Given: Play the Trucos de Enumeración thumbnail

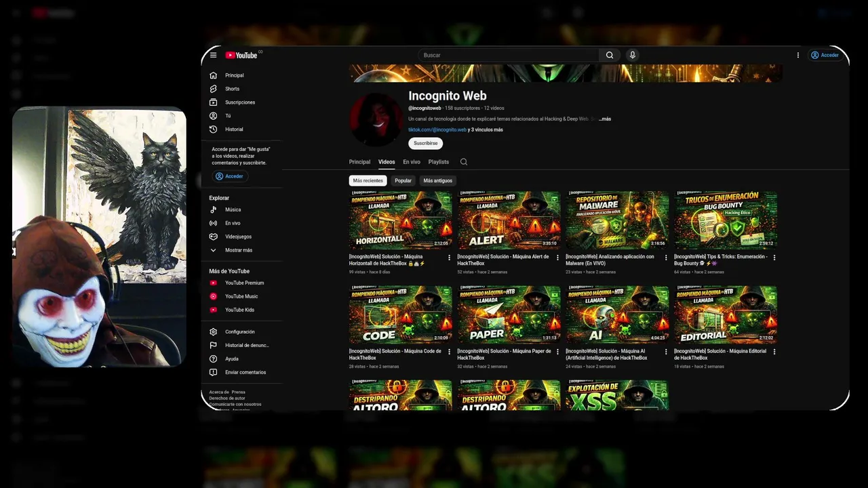Looking at the screenshot, I should 726,220.
